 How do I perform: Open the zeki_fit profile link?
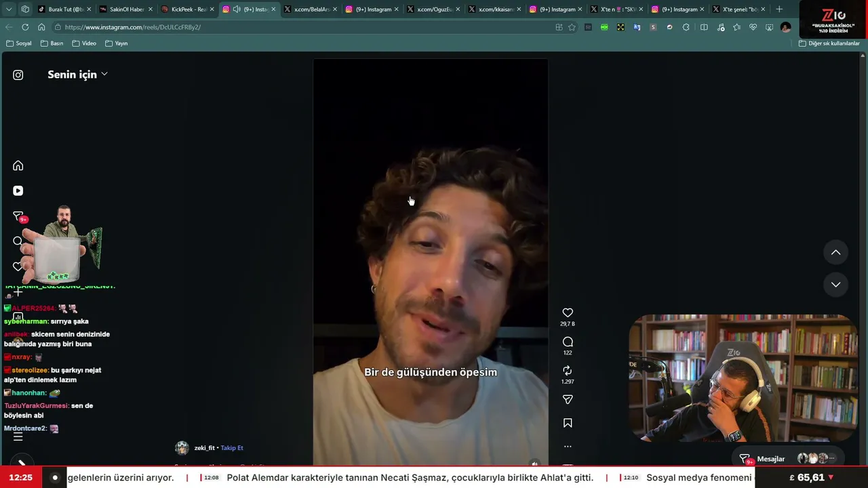[204, 448]
